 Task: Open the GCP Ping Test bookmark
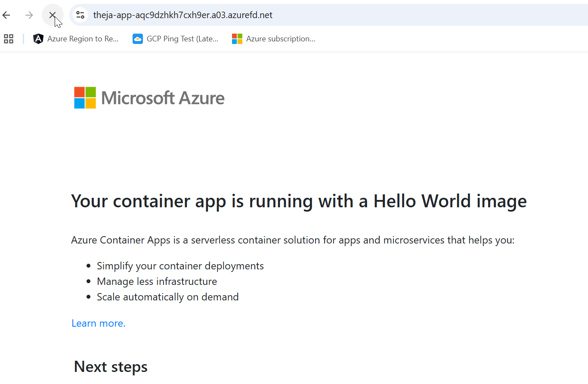click(176, 39)
